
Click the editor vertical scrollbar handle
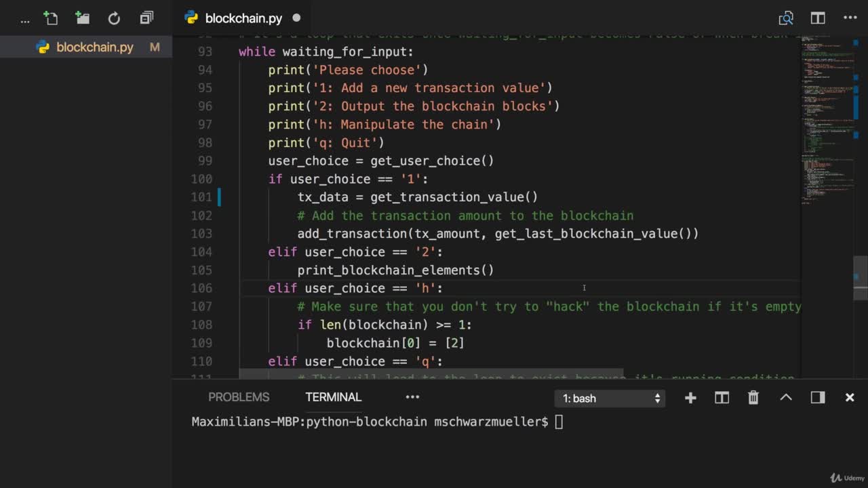coord(861,277)
